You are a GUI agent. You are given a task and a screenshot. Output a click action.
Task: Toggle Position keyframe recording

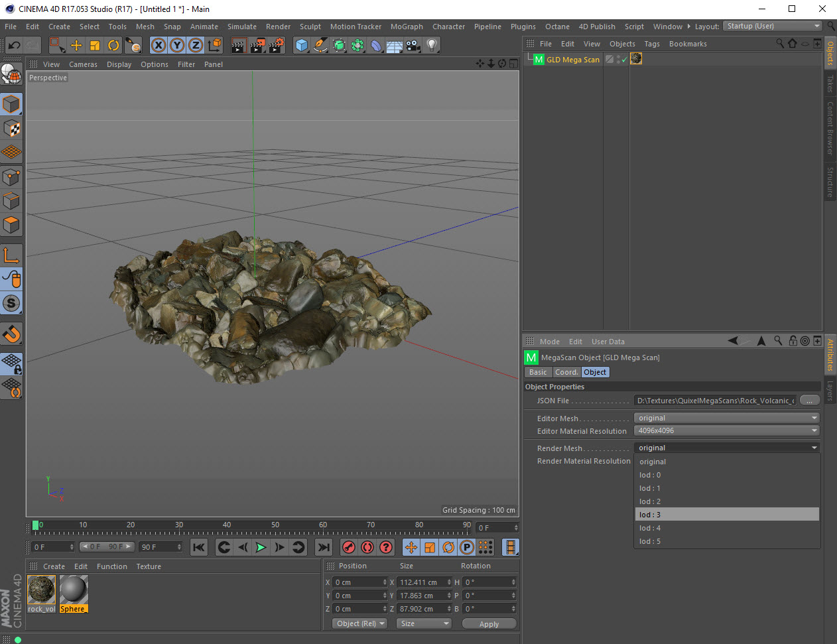[x=411, y=547]
